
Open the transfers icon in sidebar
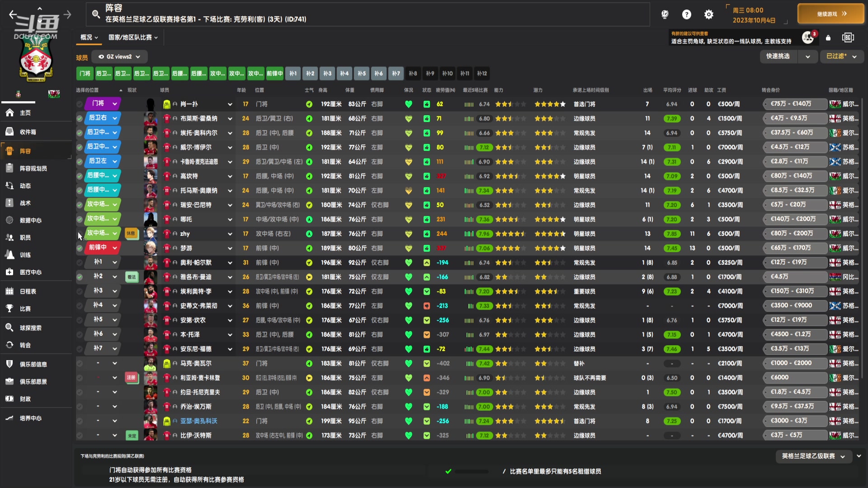pyautogui.click(x=9, y=345)
